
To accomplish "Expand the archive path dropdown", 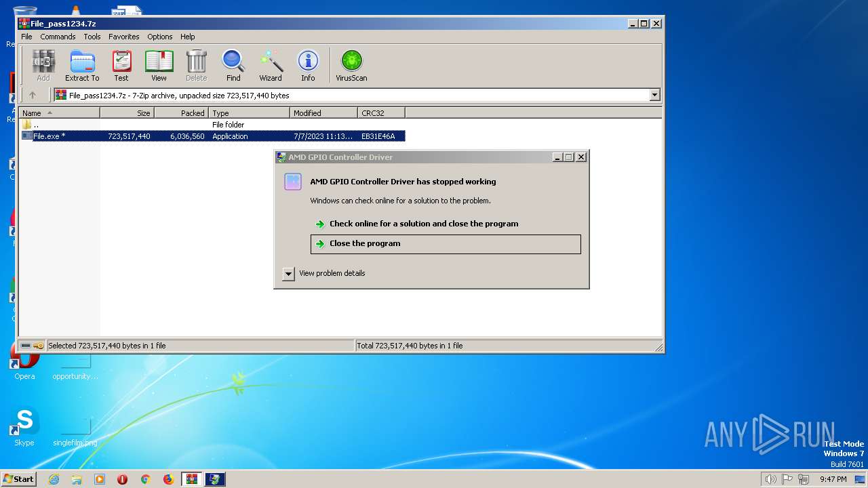I will pos(654,95).
